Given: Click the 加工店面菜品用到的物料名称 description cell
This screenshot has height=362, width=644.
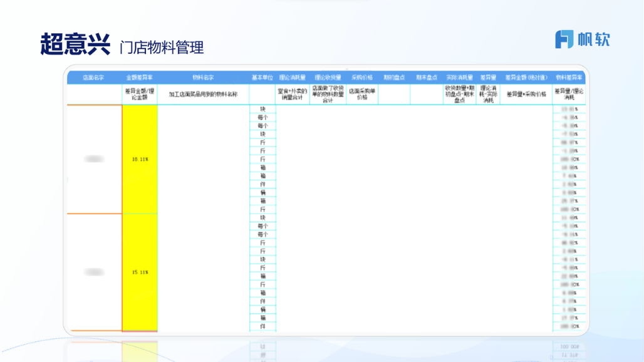Looking at the screenshot, I should [x=204, y=95].
